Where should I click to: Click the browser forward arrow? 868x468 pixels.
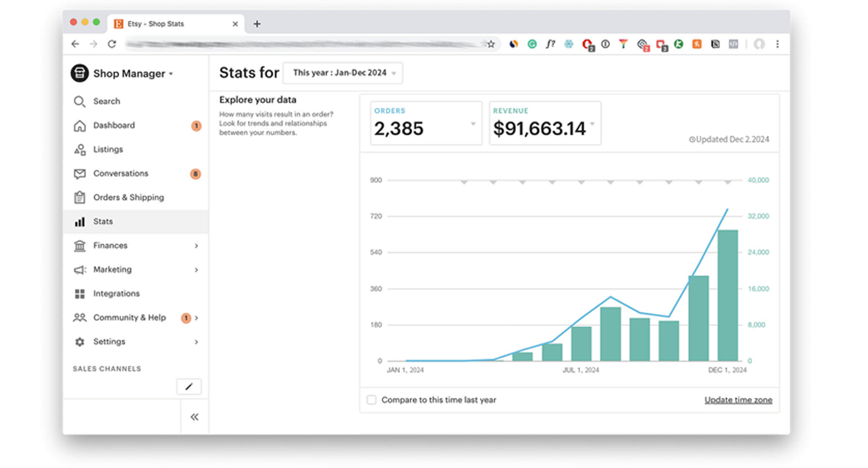pyautogui.click(x=93, y=44)
